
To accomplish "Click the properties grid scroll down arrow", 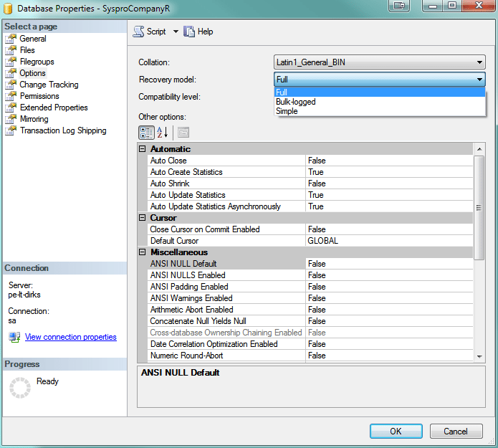I will click(x=479, y=356).
